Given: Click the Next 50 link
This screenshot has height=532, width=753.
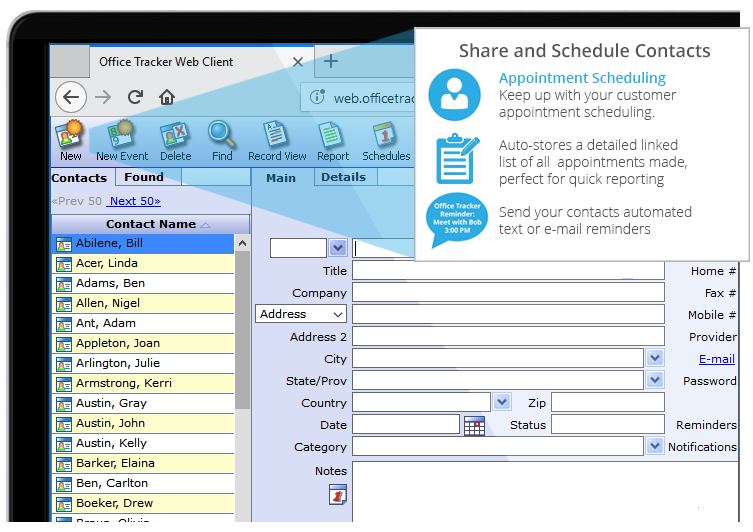Looking at the screenshot, I should point(135,201).
